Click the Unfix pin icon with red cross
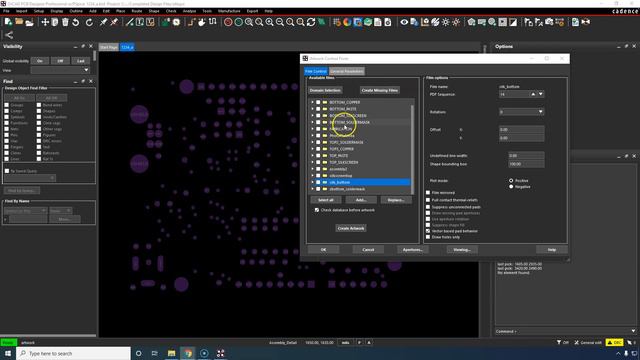Image resolution: width=640 pixels, height=360 pixels. coord(114,22)
